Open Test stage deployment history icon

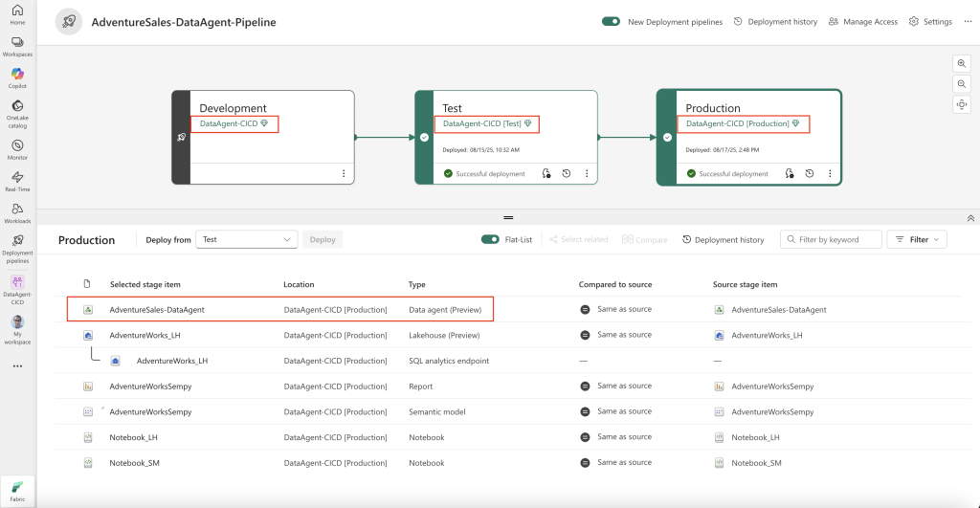click(x=567, y=174)
